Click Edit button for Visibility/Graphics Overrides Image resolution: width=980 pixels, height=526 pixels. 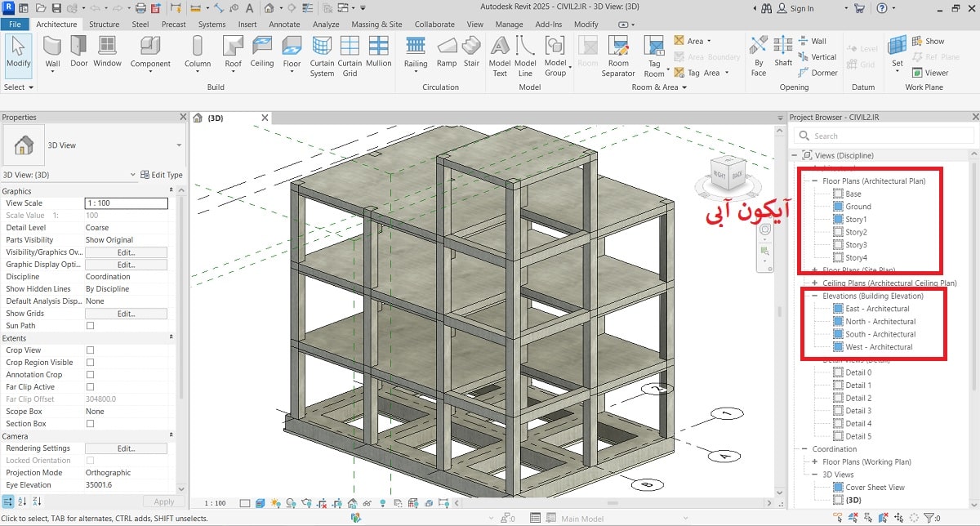tap(126, 252)
